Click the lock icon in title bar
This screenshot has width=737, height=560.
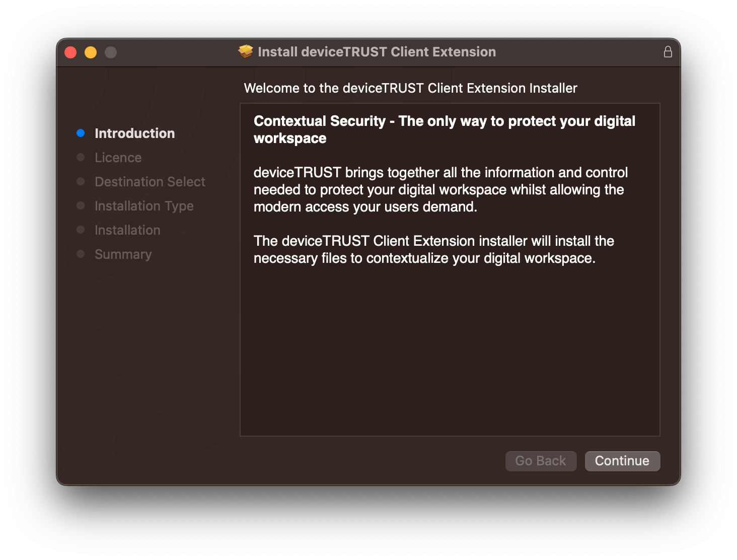(668, 51)
